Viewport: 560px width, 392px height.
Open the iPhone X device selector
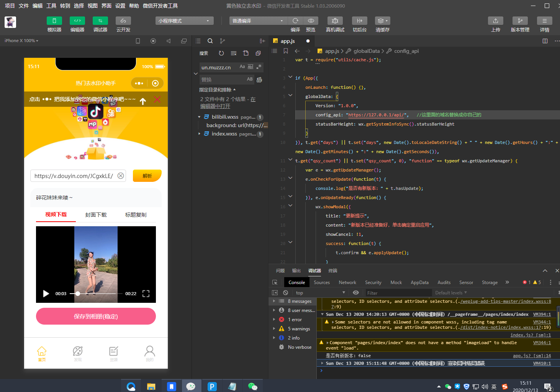pyautogui.click(x=21, y=41)
